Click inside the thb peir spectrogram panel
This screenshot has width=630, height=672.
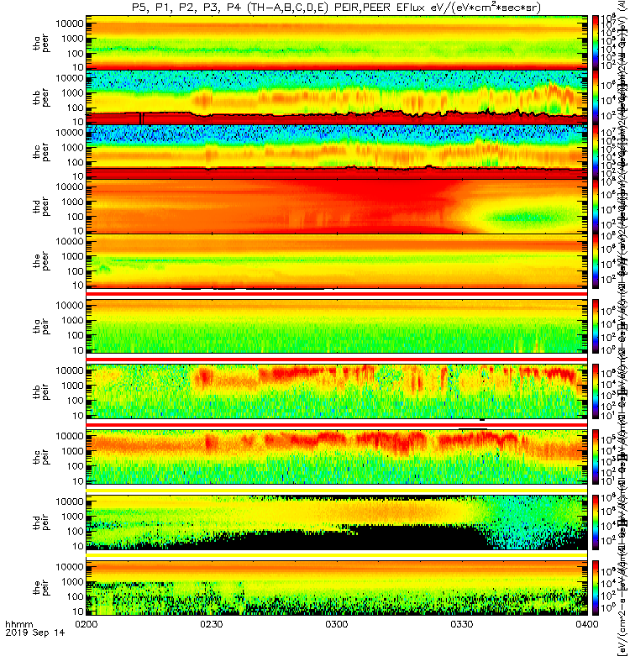coord(337,391)
